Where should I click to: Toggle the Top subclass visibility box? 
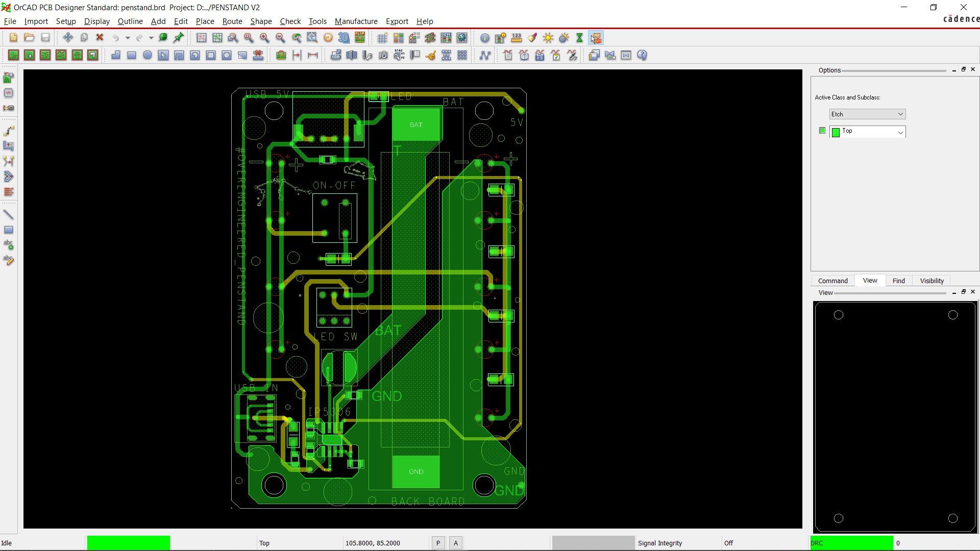822,131
